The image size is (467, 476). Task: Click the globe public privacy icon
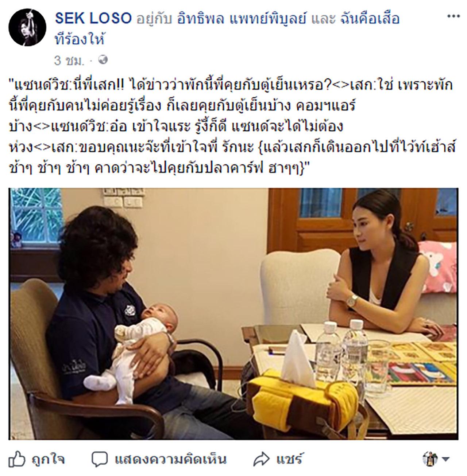[x=104, y=60]
